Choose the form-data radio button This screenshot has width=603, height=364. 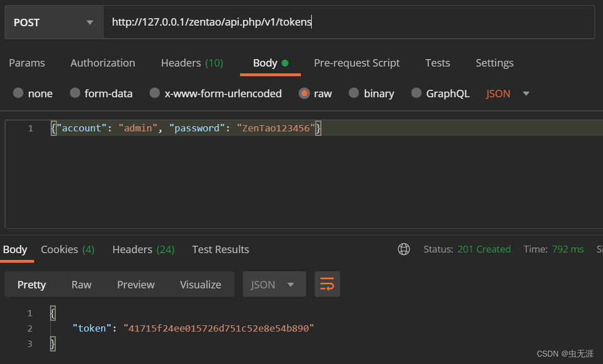point(75,93)
